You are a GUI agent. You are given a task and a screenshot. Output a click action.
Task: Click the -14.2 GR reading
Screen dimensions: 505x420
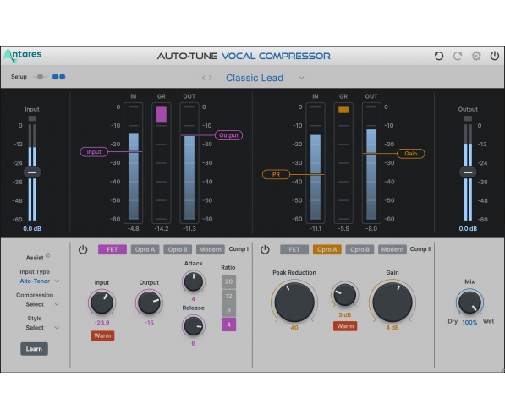[162, 229]
